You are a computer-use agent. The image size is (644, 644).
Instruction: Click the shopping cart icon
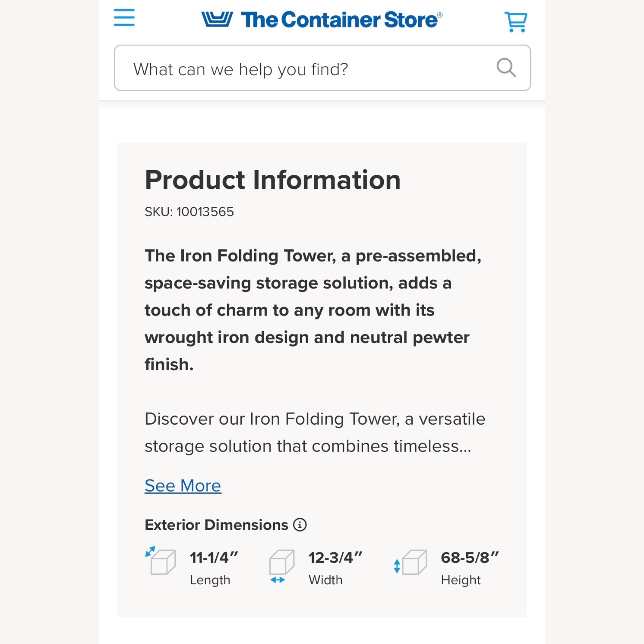[x=516, y=21]
